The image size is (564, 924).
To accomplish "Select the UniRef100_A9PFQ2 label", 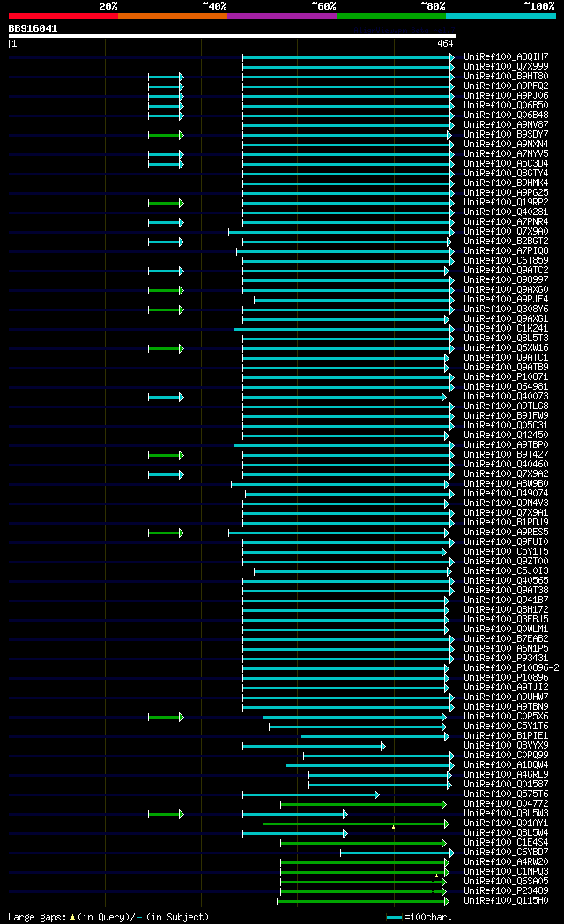I will click(x=506, y=86).
